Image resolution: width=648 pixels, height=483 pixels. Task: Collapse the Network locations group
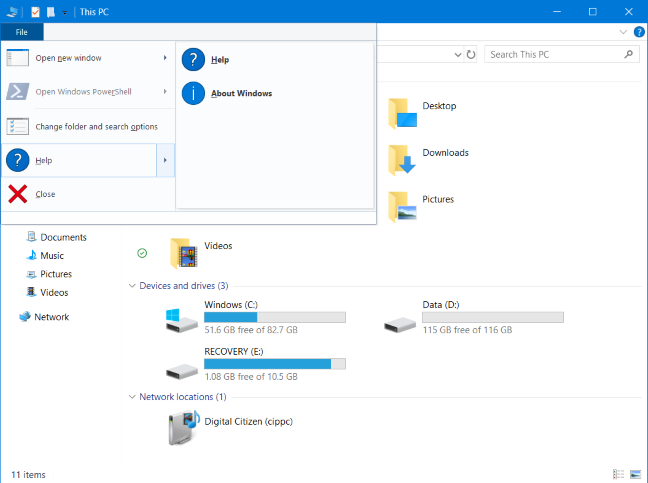pyautogui.click(x=132, y=397)
